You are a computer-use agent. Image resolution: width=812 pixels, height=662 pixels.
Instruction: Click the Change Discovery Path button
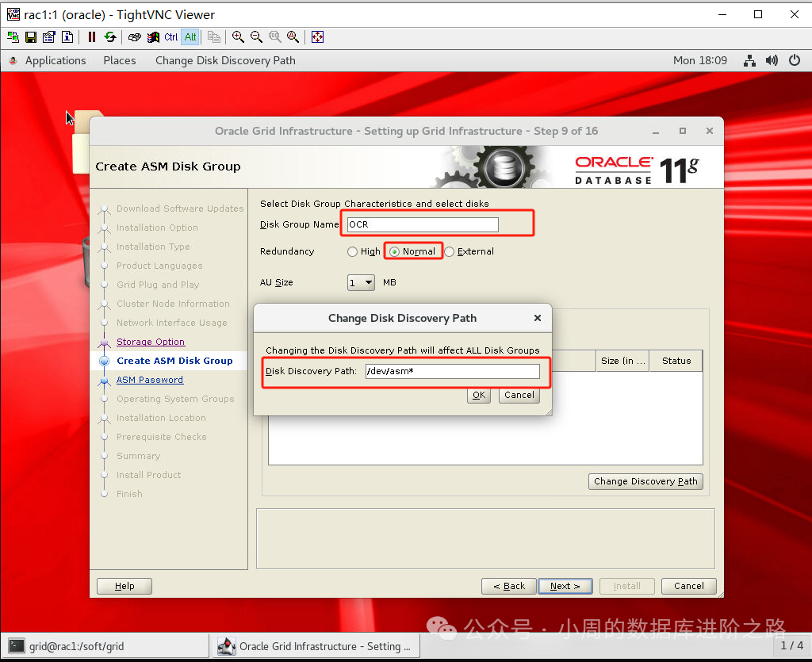click(645, 481)
